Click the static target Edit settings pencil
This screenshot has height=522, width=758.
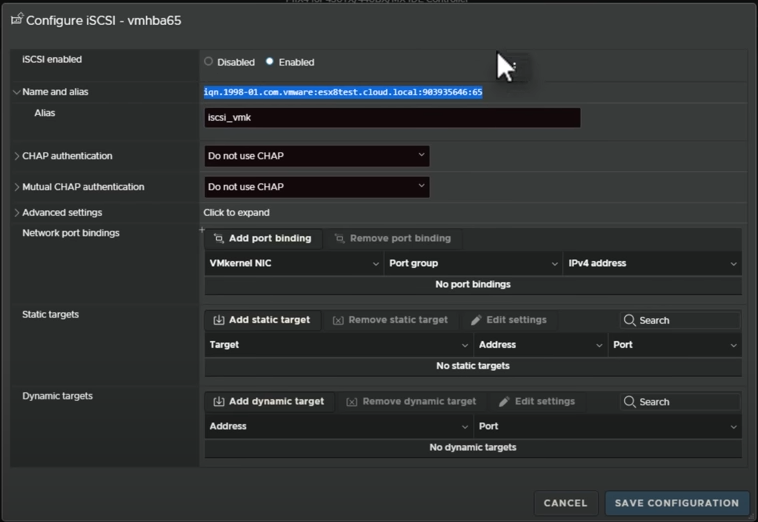pos(476,320)
